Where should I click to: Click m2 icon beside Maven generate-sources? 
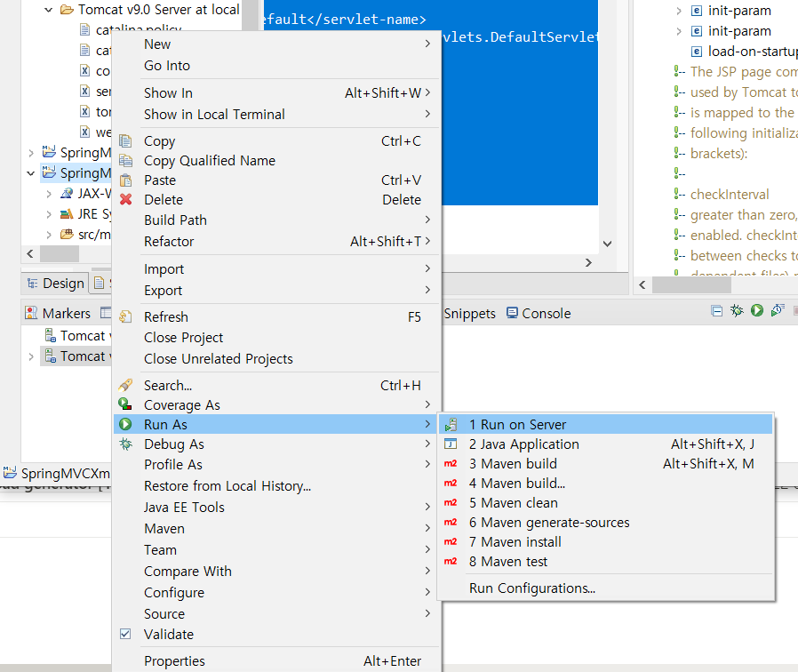451,523
